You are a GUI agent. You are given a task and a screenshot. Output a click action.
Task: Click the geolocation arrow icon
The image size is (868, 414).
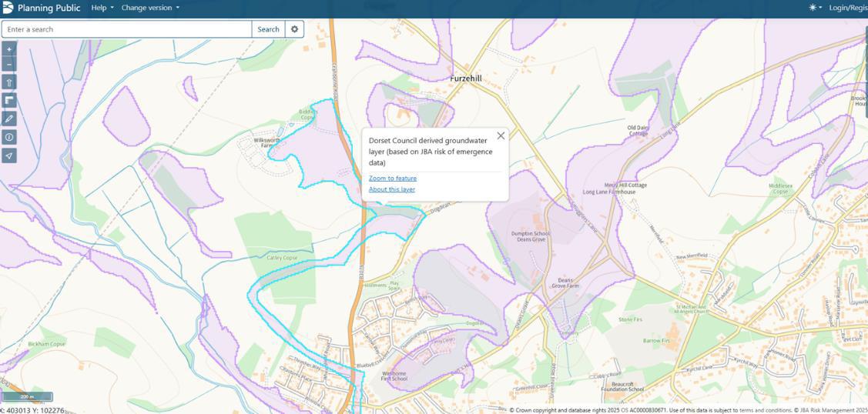(x=9, y=155)
